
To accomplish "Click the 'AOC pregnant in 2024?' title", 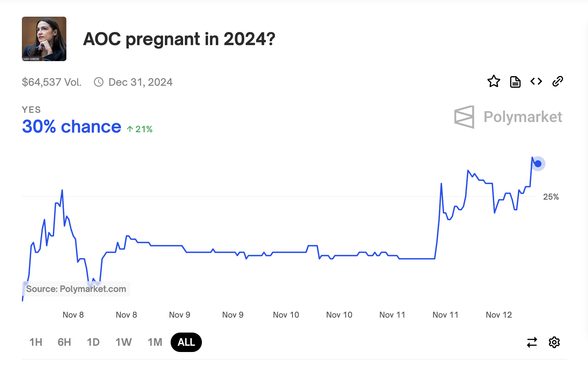I will click(x=179, y=39).
